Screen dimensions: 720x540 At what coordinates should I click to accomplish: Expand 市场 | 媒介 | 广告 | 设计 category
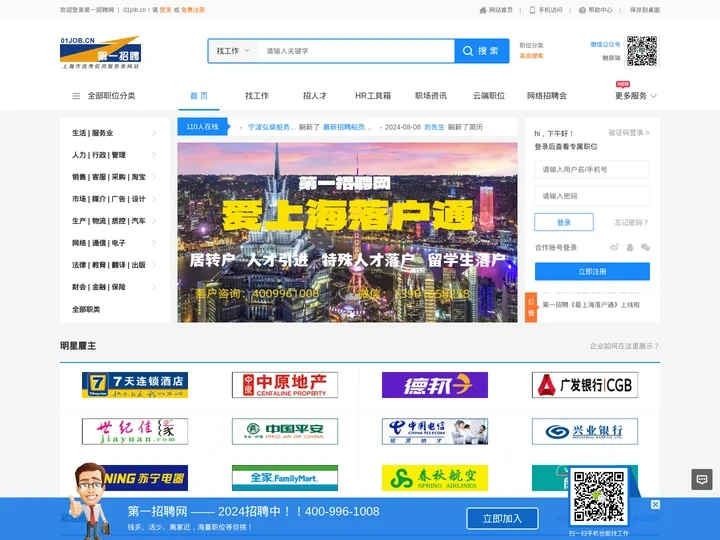click(x=114, y=199)
